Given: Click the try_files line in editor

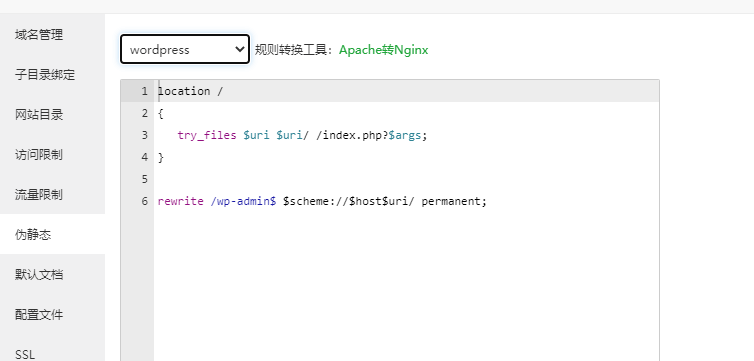Looking at the screenshot, I should pyautogui.click(x=302, y=135).
